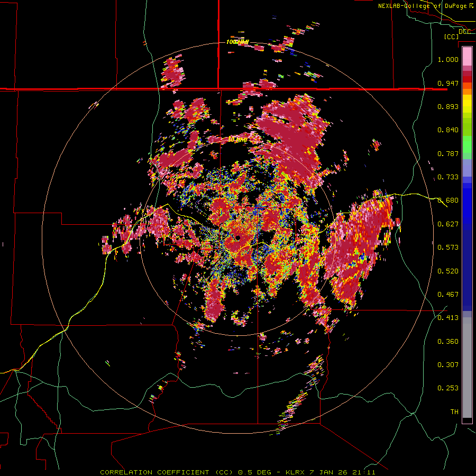Select the 0.467 legend value

point(448,295)
